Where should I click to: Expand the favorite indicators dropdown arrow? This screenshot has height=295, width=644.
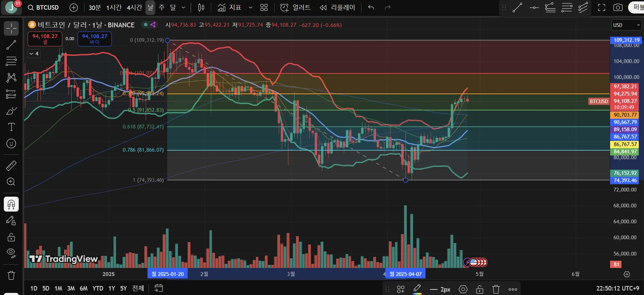coord(251,8)
